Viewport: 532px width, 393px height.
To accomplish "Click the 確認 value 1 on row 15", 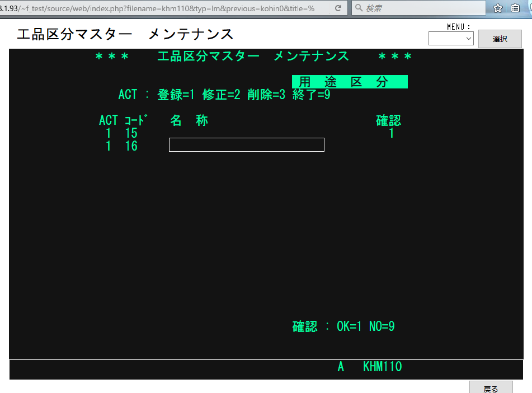I will click(391, 133).
